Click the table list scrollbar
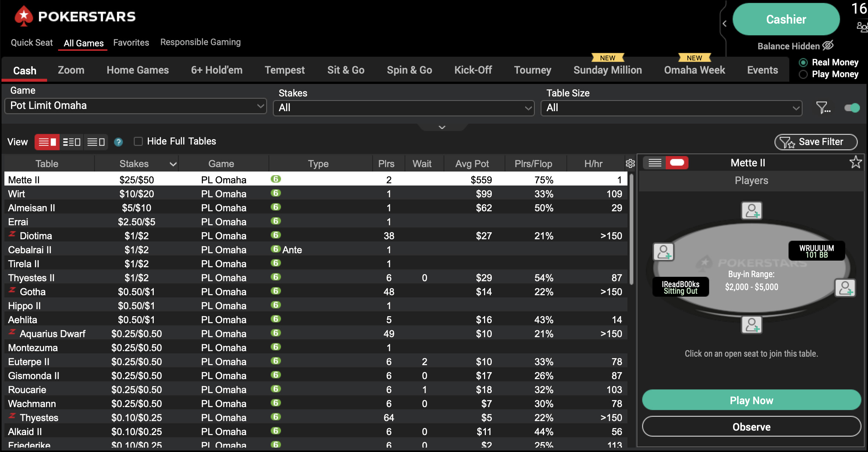This screenshot has height=452, width=868. coord(632,229)
